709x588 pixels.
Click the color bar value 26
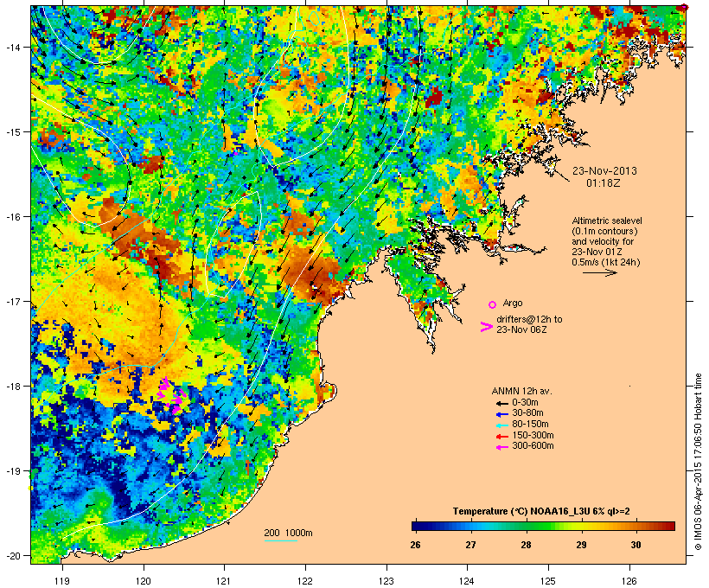pos(415,545)
